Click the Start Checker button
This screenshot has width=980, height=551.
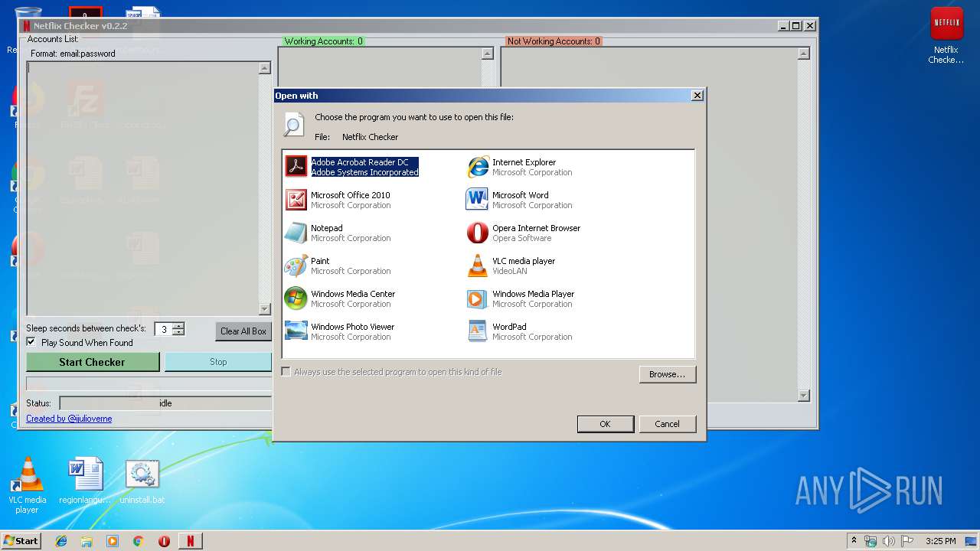coord(93,362)
